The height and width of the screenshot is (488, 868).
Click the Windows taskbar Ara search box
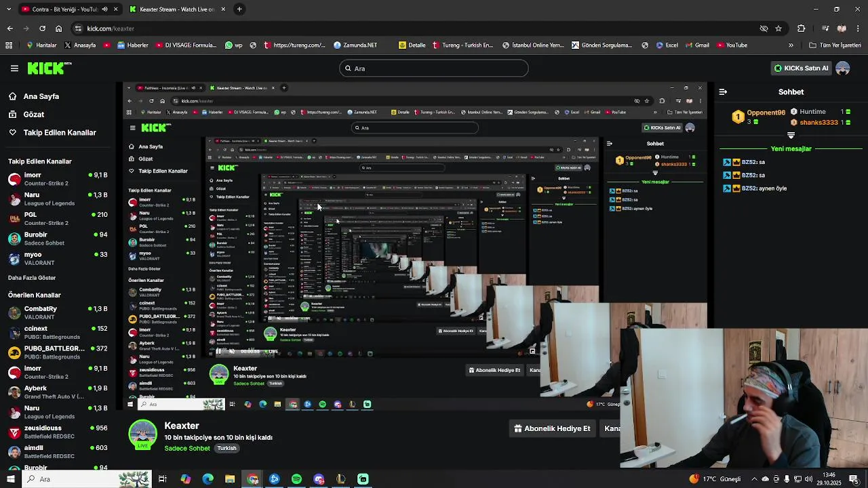(x=86, y=479)
